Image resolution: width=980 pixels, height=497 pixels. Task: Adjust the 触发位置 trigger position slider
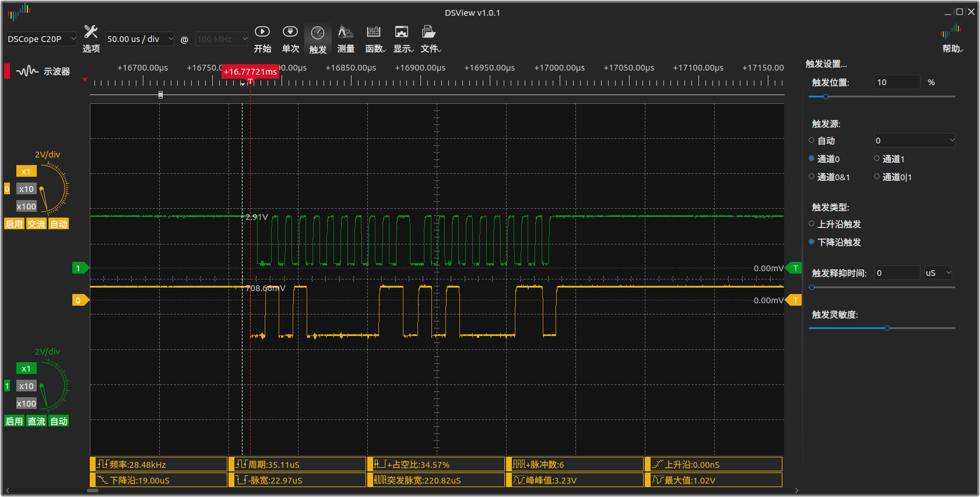[882, 96]
